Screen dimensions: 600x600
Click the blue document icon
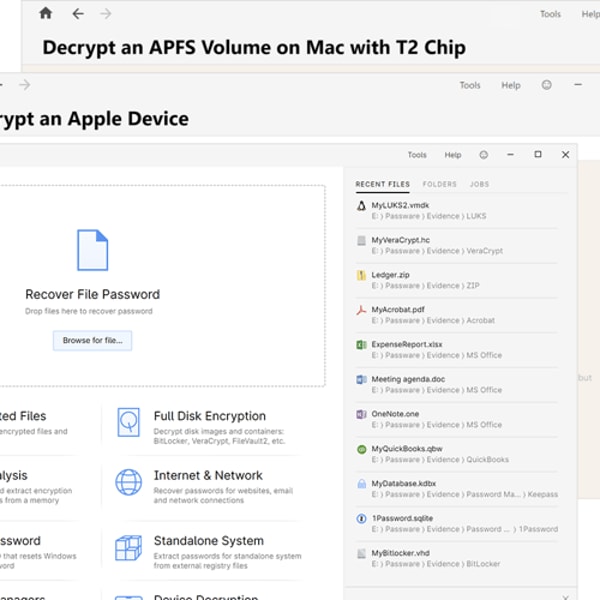click(93, 250)
